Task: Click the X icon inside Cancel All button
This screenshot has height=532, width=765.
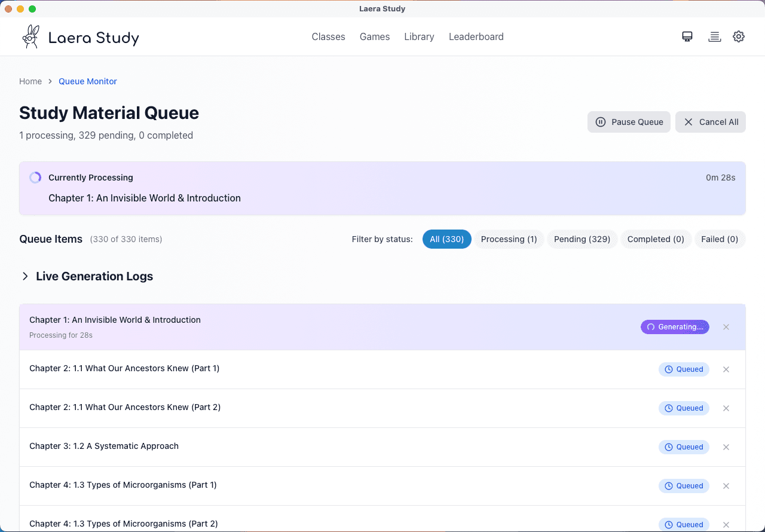Action: tap(688, 122)
